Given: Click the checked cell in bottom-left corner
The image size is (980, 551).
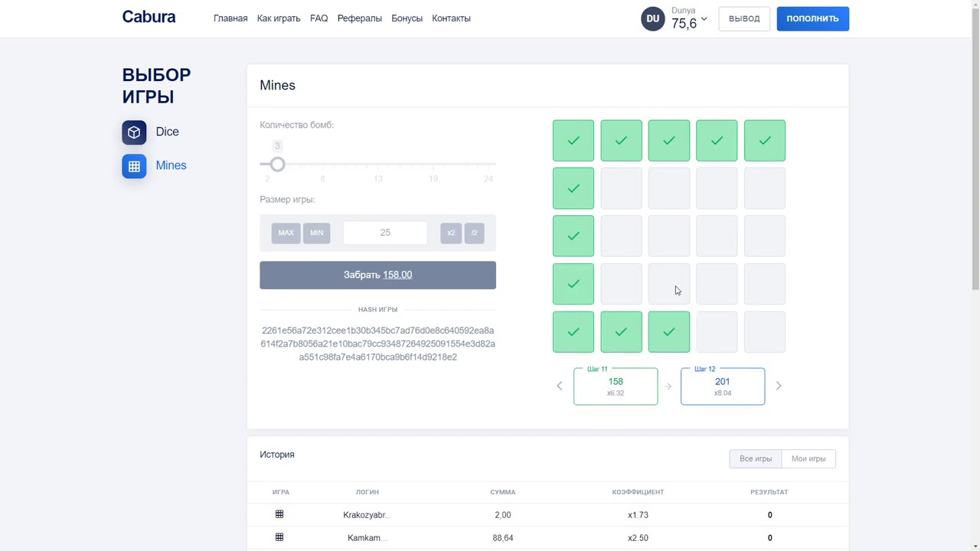Looking at the screenshot, I should (573, 331).
